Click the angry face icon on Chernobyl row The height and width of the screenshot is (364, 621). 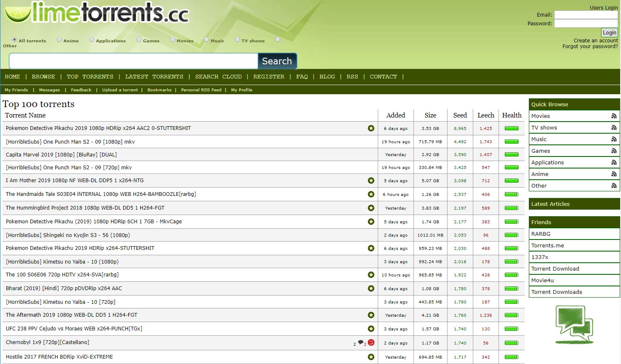point(371,342)
